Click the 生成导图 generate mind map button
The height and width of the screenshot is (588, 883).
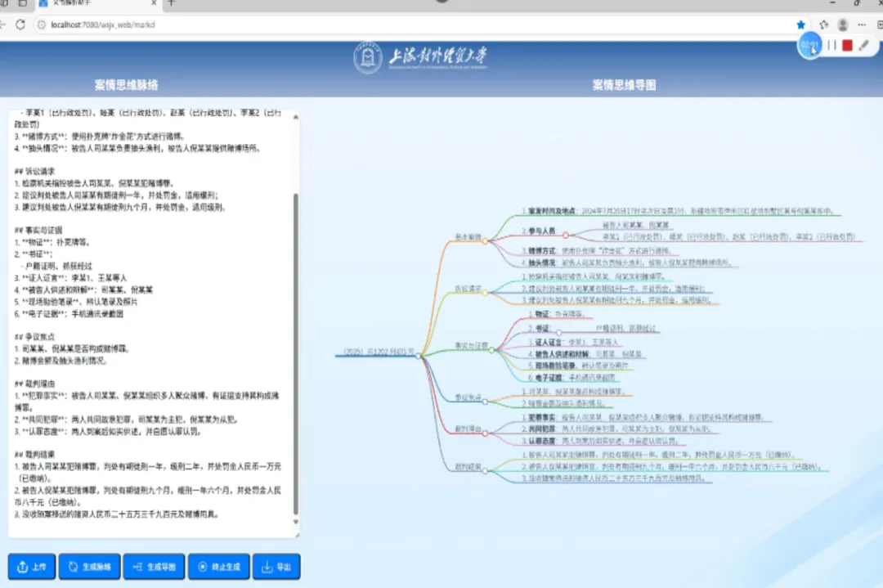click(x=154, y=567)
